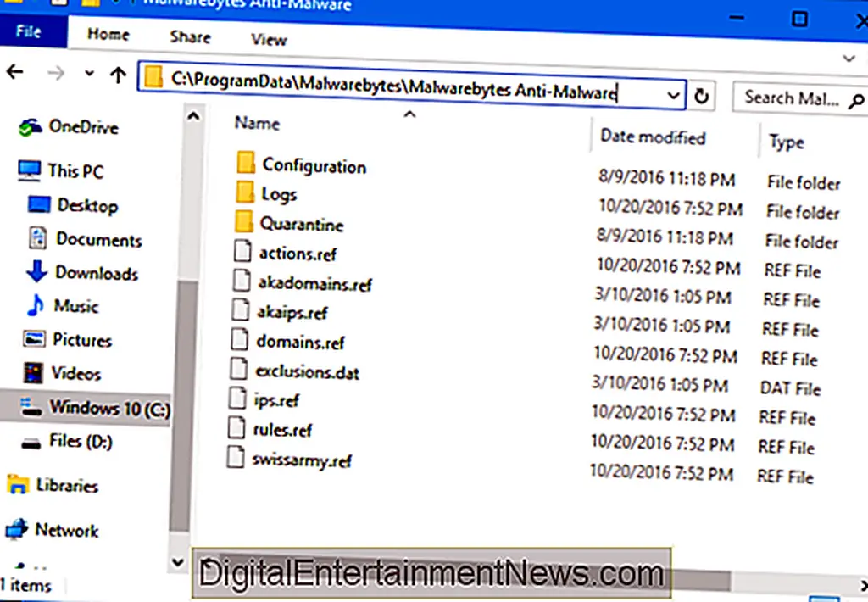Click the Network icon in sidebar
This screenshot has height=602, width=868.
point(17,530)
